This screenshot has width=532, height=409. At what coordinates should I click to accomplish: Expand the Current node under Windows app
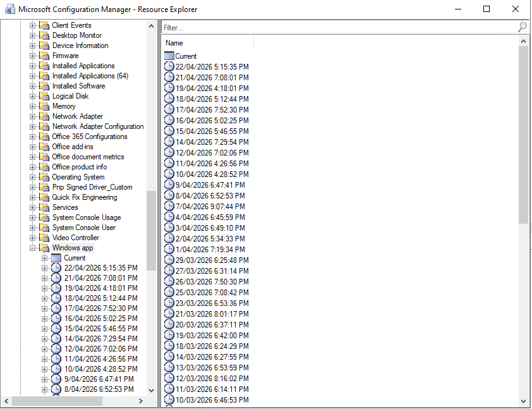[45, 258]
